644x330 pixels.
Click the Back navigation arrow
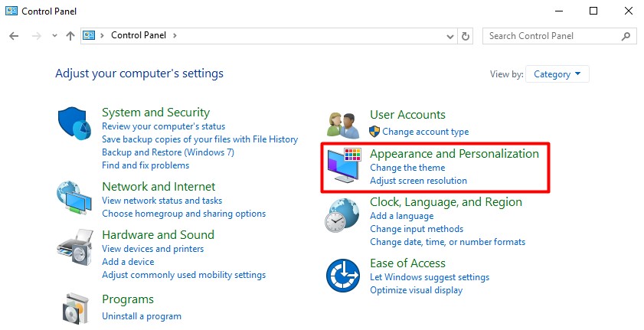pos(14,36)
